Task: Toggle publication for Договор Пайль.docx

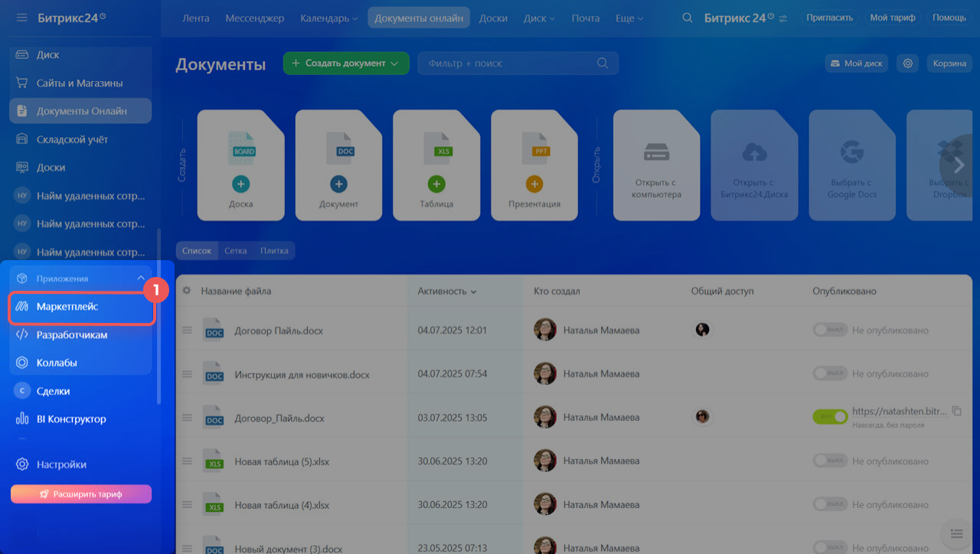Action: point(830,331)
